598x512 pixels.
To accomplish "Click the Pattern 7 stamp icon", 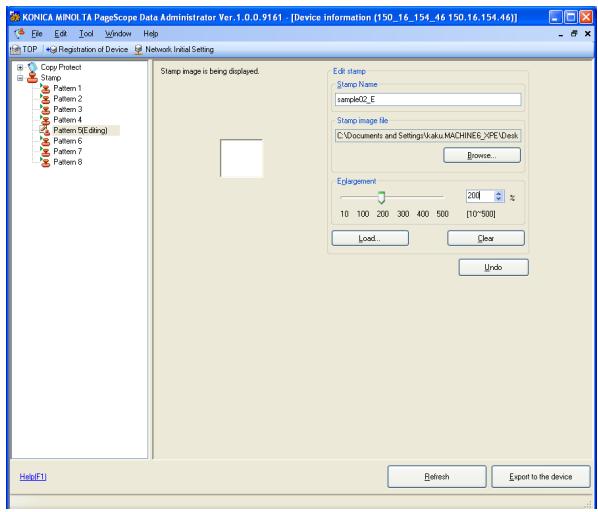I will pyautogui.click(x=45, y=152).
